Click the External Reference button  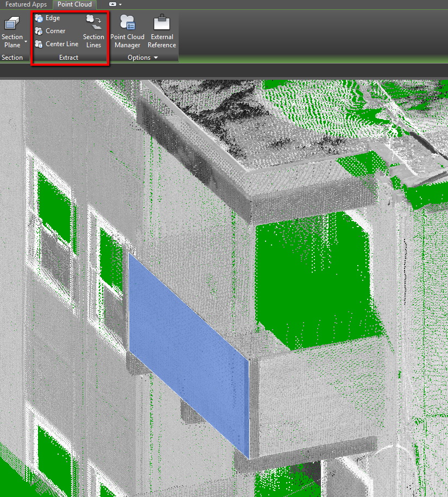(162, 32)
